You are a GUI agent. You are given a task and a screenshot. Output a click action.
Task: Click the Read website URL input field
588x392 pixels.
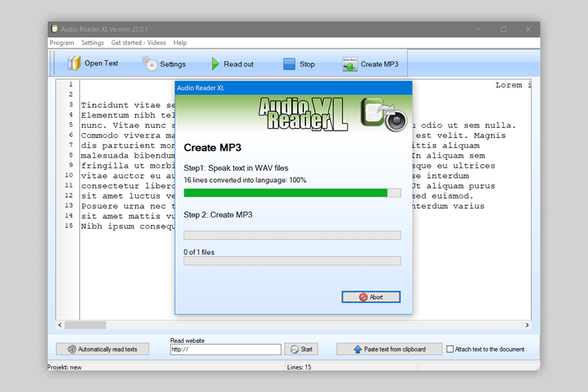click(225, 350)
